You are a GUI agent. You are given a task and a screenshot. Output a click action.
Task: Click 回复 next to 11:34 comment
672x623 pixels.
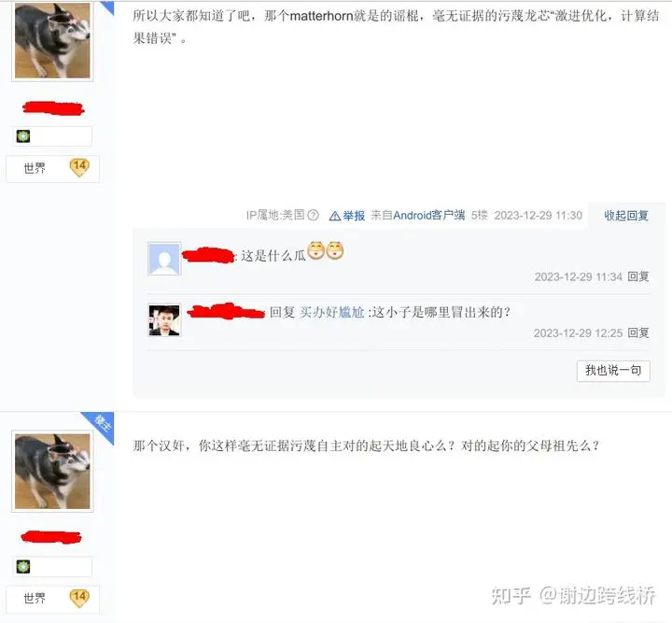pos(638,276)
